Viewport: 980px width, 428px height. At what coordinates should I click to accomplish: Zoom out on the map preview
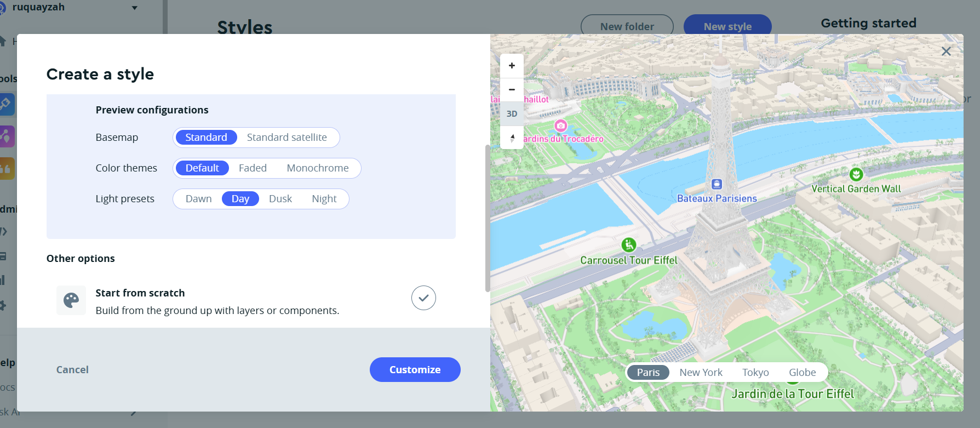512,89
